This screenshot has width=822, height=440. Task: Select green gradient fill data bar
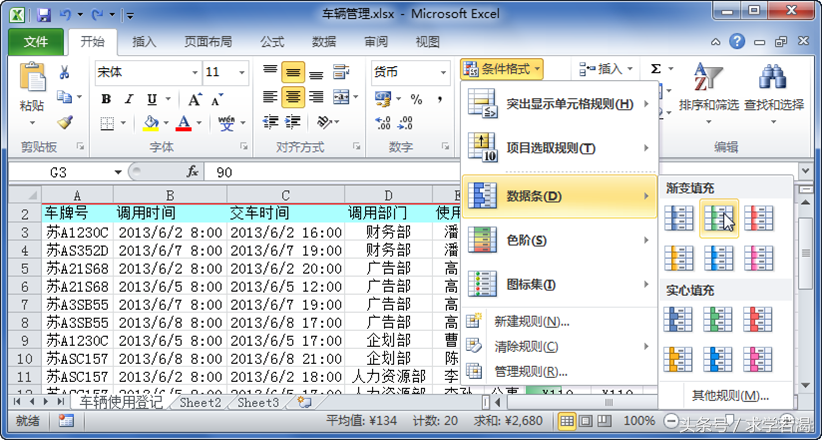[719, 218]
